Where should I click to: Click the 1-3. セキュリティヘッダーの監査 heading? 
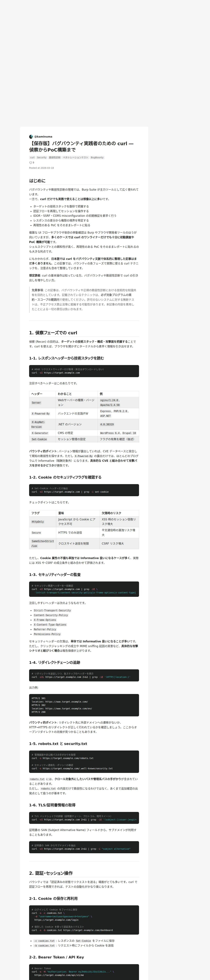[x=55, y=575]
